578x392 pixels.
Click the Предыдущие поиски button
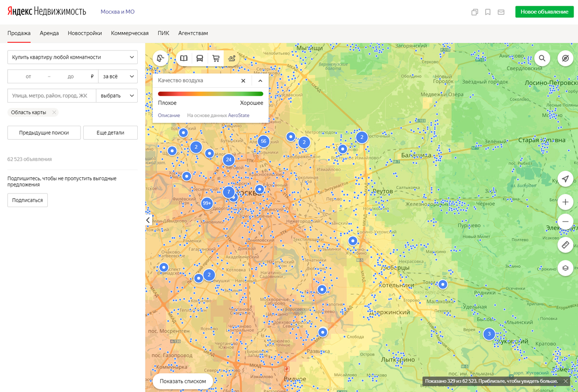pos(44,133)
